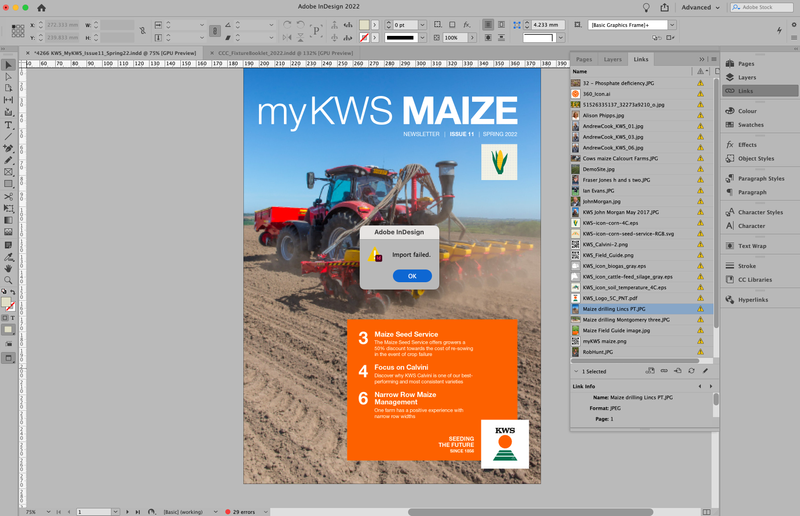
Task: Select the Type tool in the toolbox
Action: (9, 125)
